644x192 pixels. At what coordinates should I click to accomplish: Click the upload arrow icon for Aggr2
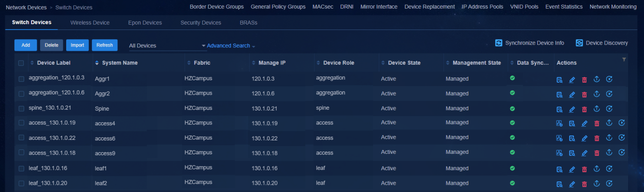597,94
